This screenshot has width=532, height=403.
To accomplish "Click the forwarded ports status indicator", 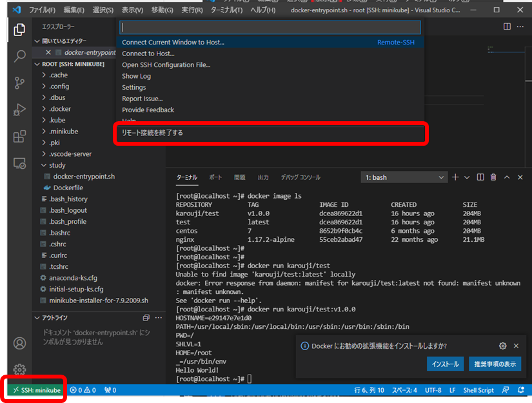I will click(110, 390).
